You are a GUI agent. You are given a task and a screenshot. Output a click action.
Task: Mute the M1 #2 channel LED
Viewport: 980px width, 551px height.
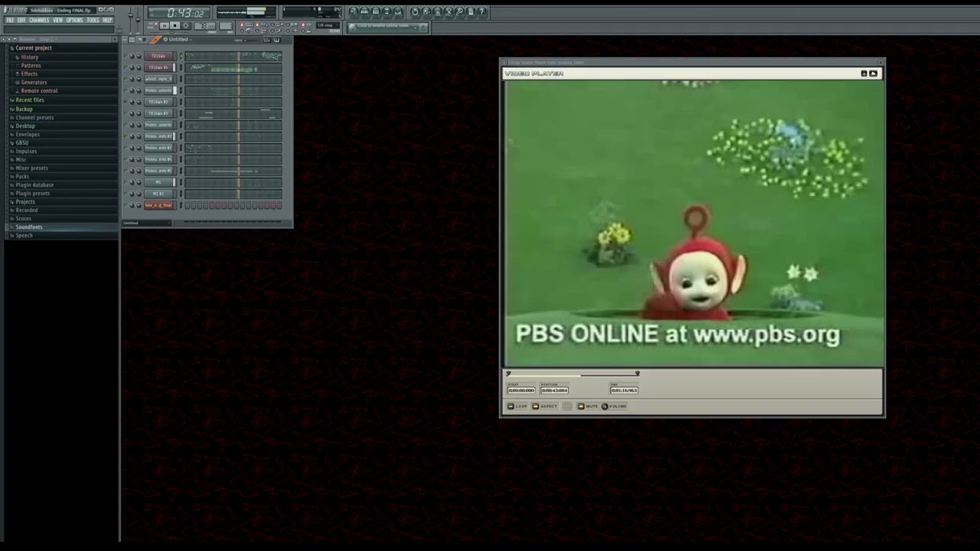[x=125, y=194]
